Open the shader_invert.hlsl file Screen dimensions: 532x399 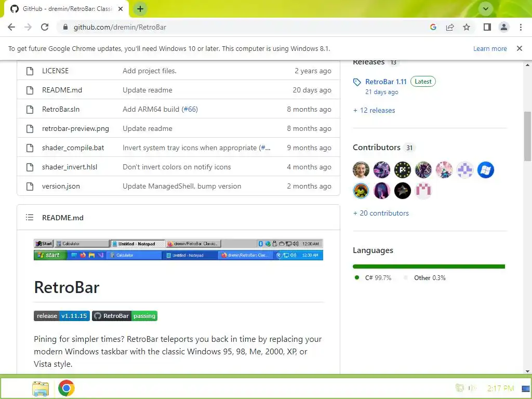tap(70, 167)
